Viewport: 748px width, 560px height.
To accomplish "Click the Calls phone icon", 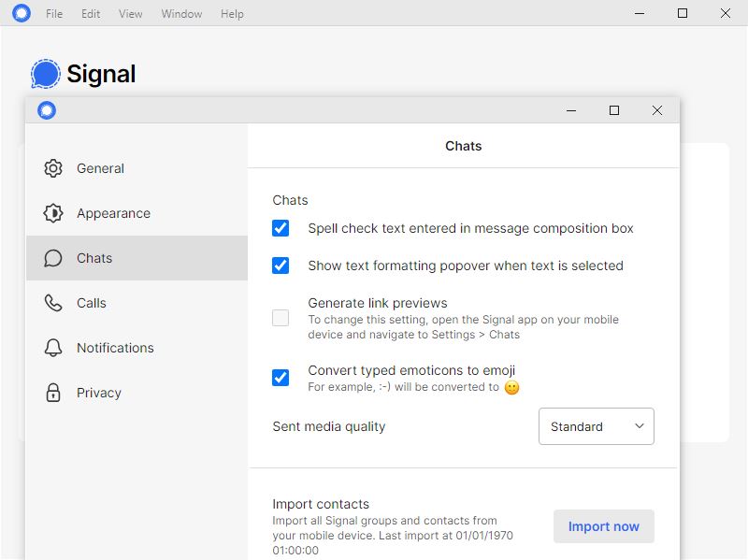I will 53,303.
